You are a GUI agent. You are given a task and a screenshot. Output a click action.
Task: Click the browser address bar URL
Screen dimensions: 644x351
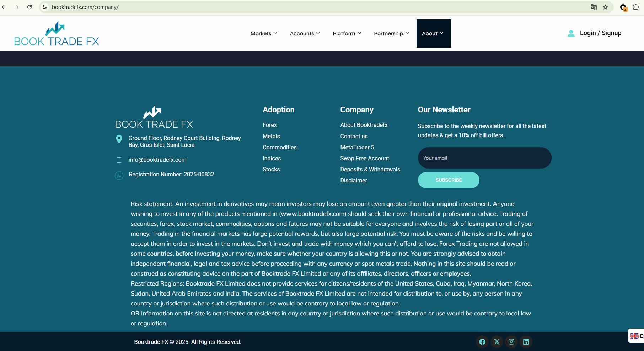pyautogui.click(x=85, y=7)
